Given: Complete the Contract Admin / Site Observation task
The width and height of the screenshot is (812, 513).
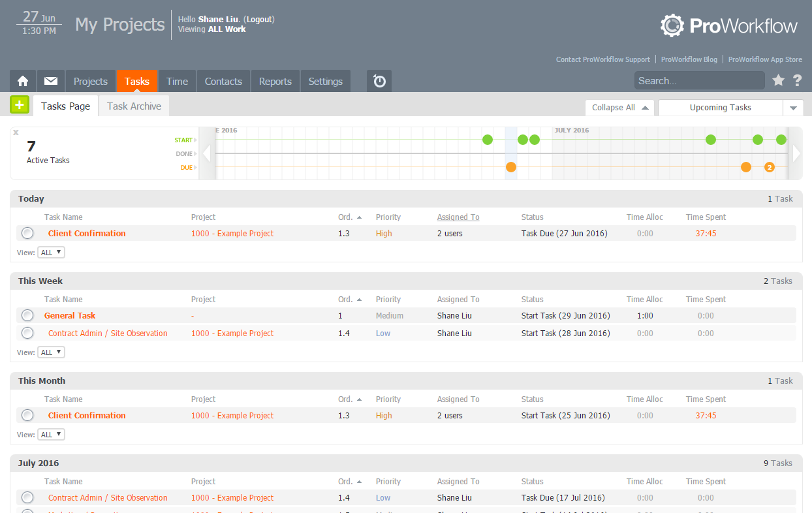Looking at the screenshot, I should pos(27,333).
